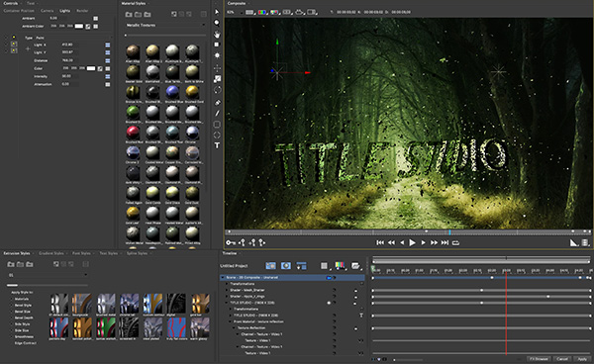Select the light (sun) tool in the toolbar
This screenshot has width=594, height=364.
217,55
